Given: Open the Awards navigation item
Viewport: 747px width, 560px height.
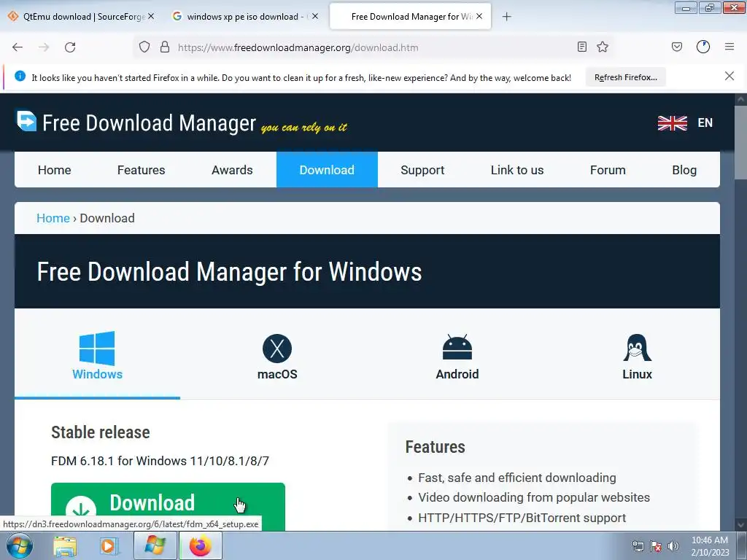Looking at the screenshot, I should point(232,170).
